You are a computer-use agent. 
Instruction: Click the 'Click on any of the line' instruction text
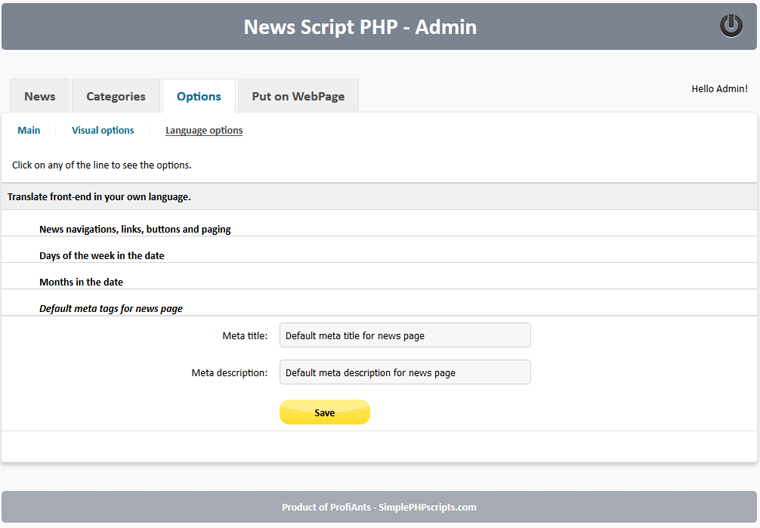tap(102, 165)
